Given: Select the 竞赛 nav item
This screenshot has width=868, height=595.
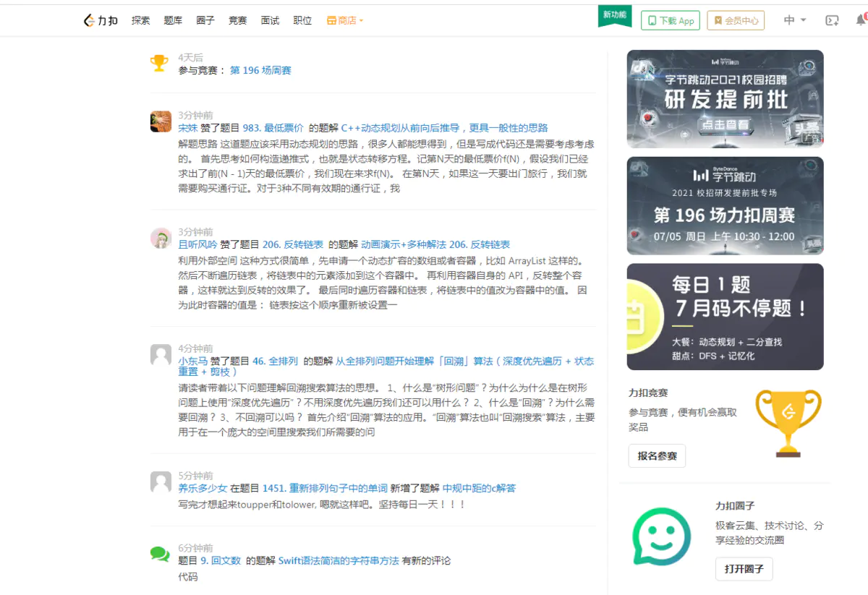Looking at the screenshot, I should (x=238, y=20).
